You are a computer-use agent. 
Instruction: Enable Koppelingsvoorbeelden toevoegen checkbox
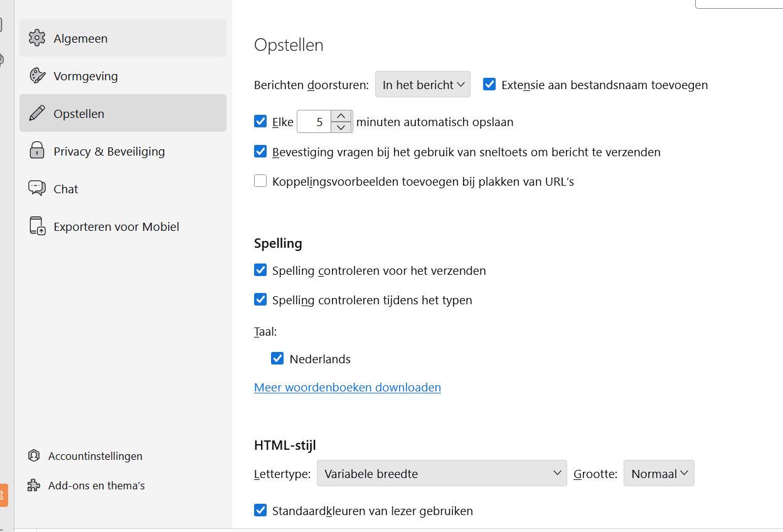tap(260, 181)
